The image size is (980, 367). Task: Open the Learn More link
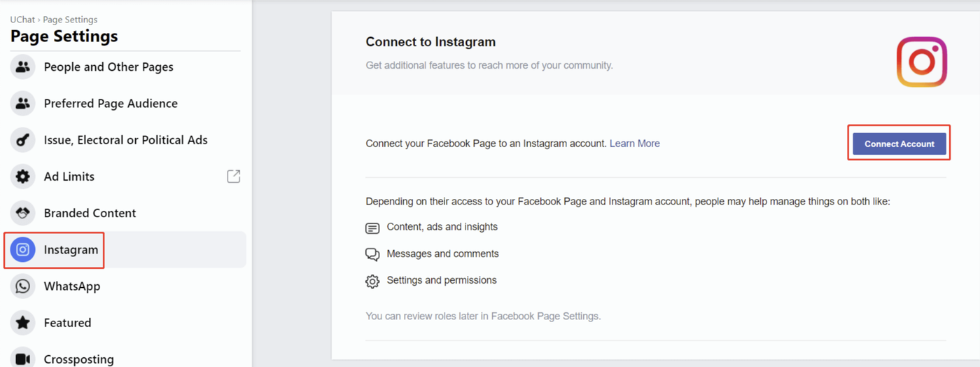pos(634,144)
